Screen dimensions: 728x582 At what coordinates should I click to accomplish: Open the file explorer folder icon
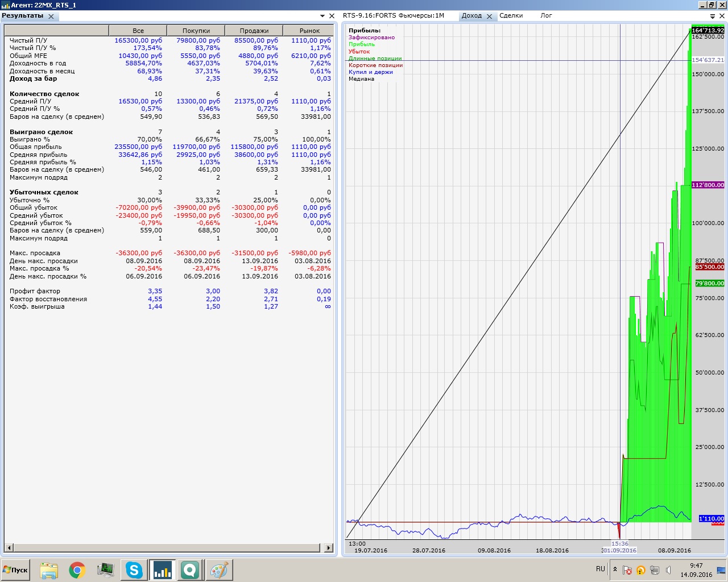[x=49, y=570]
